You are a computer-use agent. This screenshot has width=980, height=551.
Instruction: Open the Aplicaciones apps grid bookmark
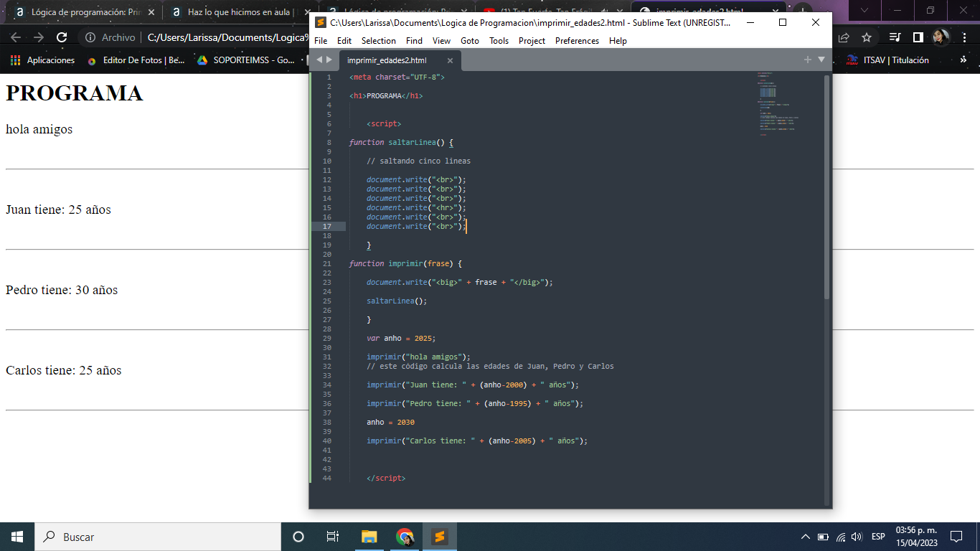click(x=43, y=60)
